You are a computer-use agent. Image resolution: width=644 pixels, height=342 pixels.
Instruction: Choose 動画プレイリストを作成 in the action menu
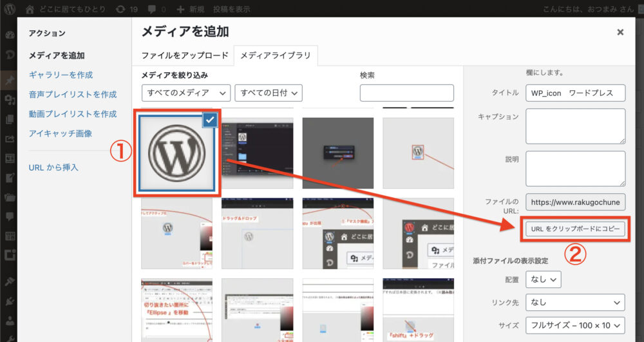pos(73,114)
